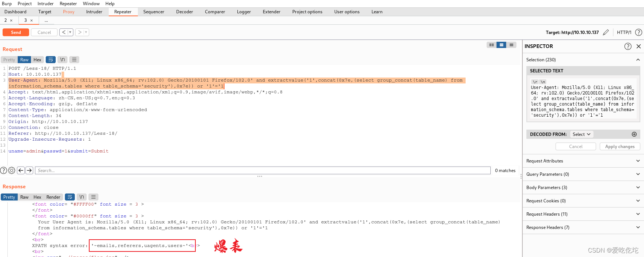Expand Query Parameters (0) section
This screenshot has width=644, height=257.
583,174
